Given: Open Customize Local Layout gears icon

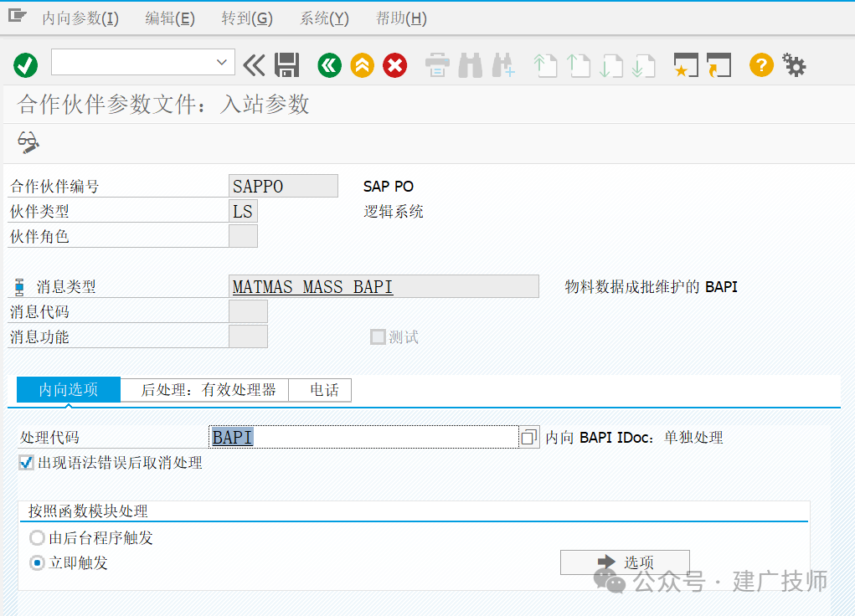Looking at the screenshot, I should point(794,65).
